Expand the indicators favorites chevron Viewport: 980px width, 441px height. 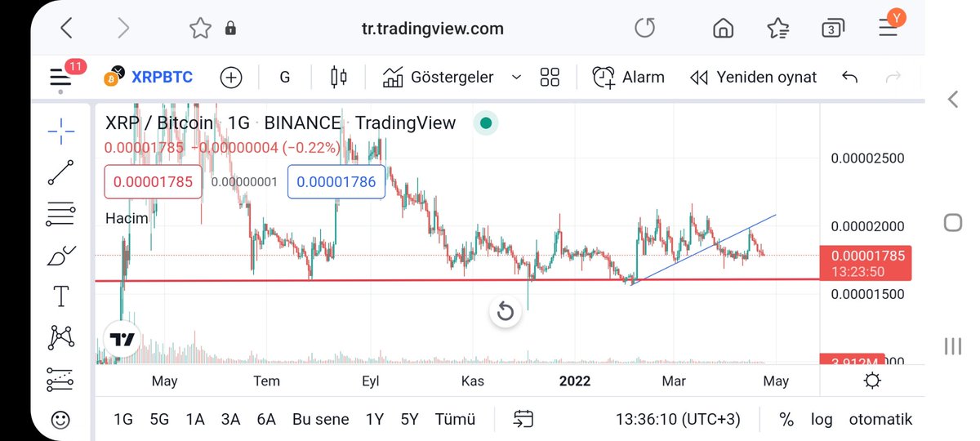coord(516,78)
